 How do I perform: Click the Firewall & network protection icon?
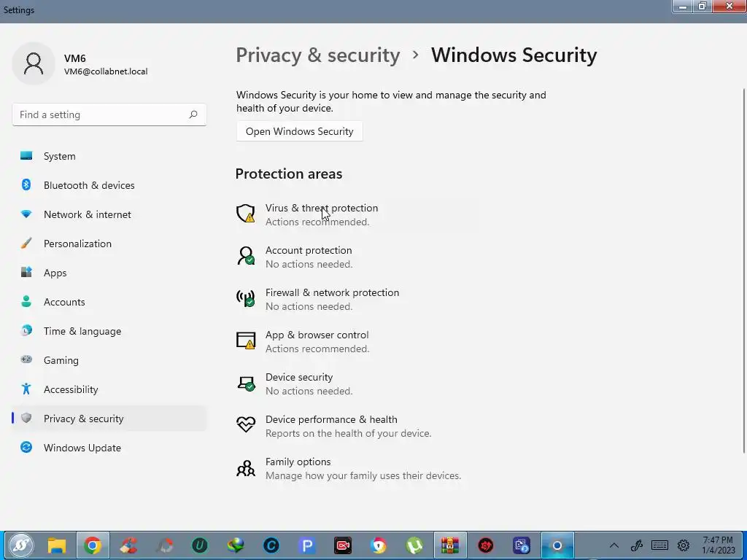[x=246, y=298]
